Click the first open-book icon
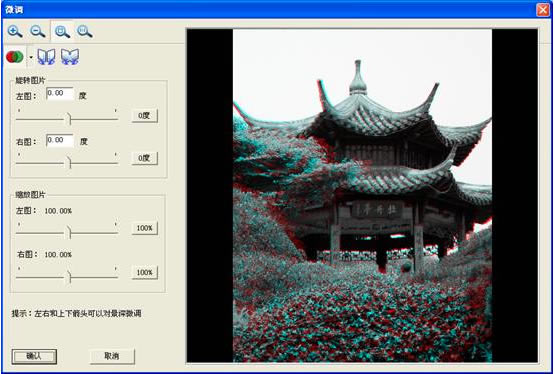The image size is (555, 374). (x=46, y=57)
